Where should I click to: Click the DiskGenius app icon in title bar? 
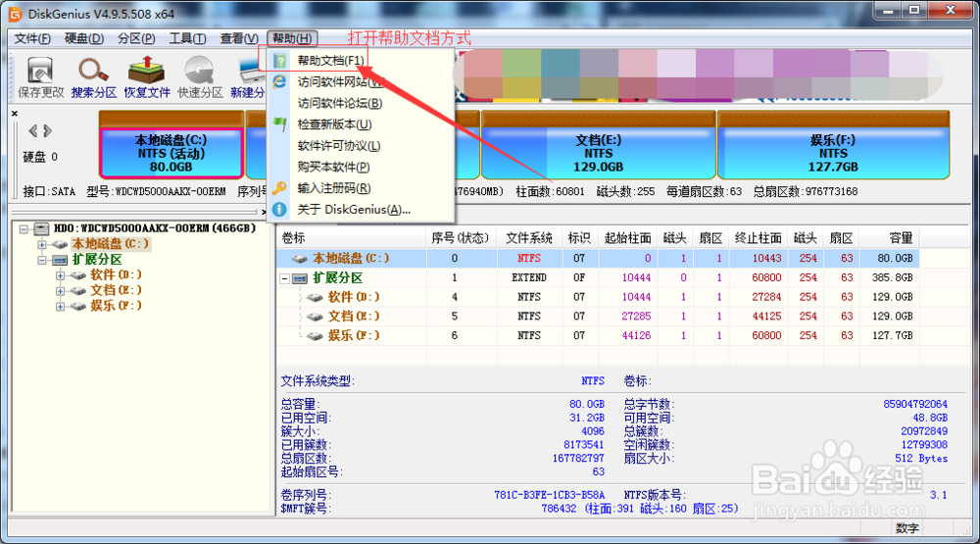point(15,13)
